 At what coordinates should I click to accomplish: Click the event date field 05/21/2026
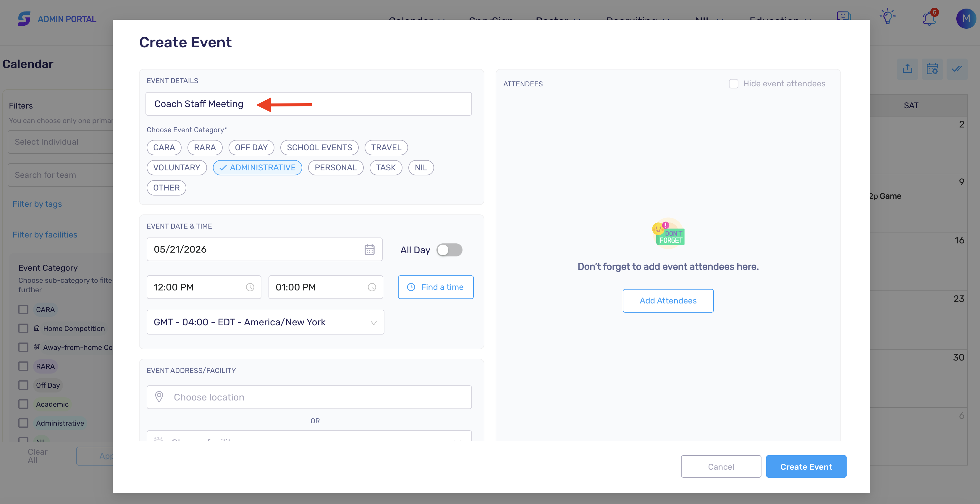pos(264,250)
